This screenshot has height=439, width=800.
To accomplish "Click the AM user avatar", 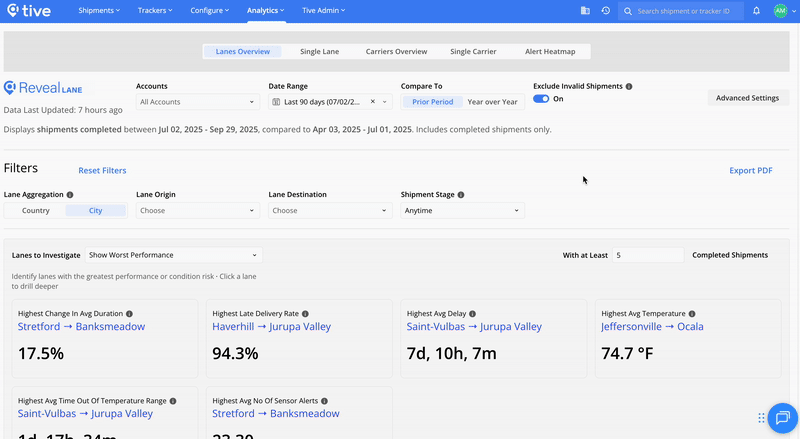I will (x=780, y=11).
